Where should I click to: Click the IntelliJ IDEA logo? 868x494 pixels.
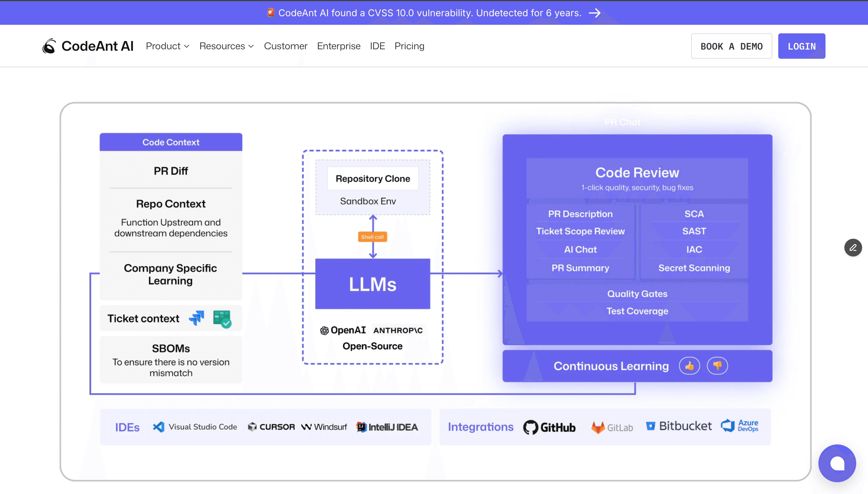click(387, 427)
